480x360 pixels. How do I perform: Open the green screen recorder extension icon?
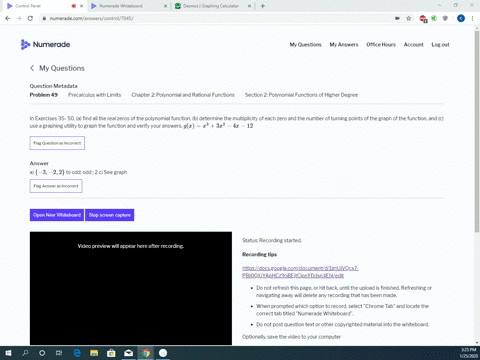pos(434,18)
